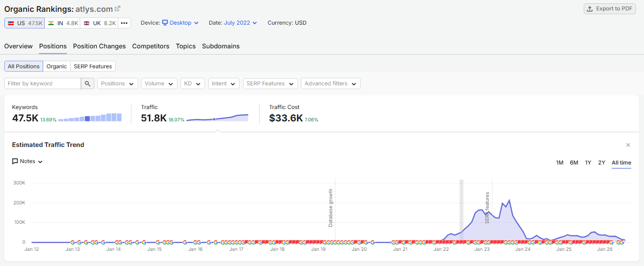Click the Jan 19 x-axis label
The width and height of the screenshot is (644, 266).
pos(318,249)
